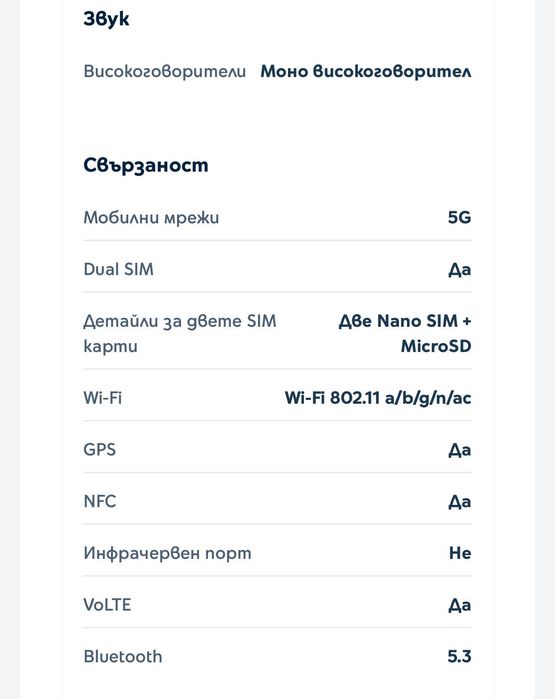The width and height of the screenshot is (555, 699).
Task: Click the Bluetooth 5.3 version value
Action: coord(460,657)
